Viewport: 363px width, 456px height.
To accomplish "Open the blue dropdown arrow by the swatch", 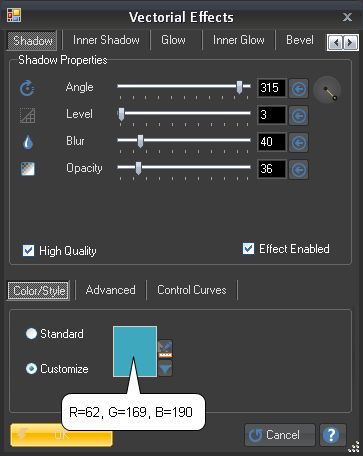I will coord(165,368).
